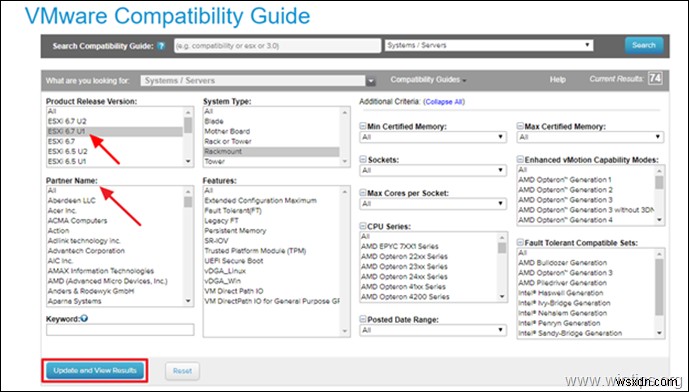
Task: Select Advantech Corporation partner
Action: (x=114, y=251)
